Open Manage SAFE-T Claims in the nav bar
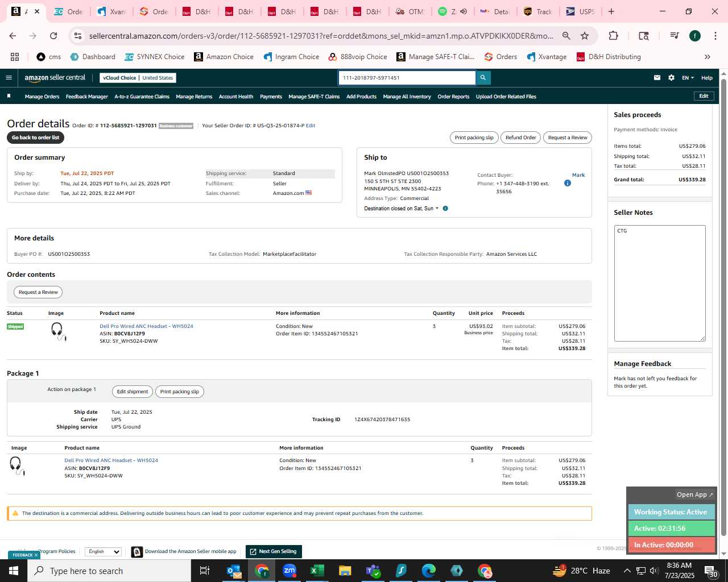Image resolution: width=728 pixels, height=582 pixels. (314, 97)
